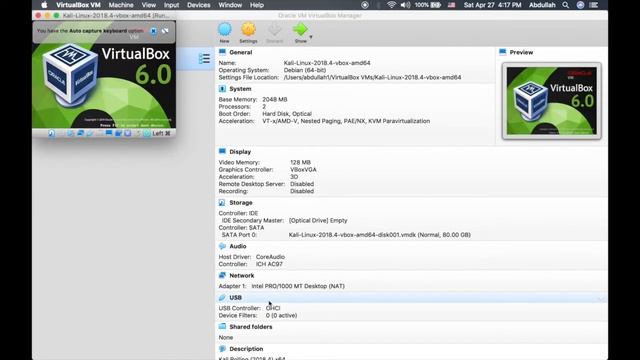Open the USB settings heading link
This screenshot has height=360, width=640.
(236, 298)
